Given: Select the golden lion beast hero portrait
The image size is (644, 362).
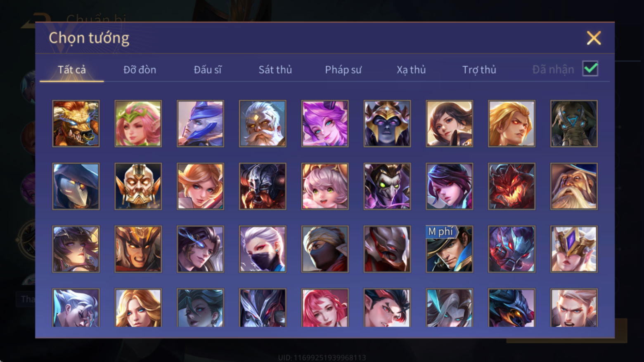Looking at the screenshot, I should tap(76, 124).
